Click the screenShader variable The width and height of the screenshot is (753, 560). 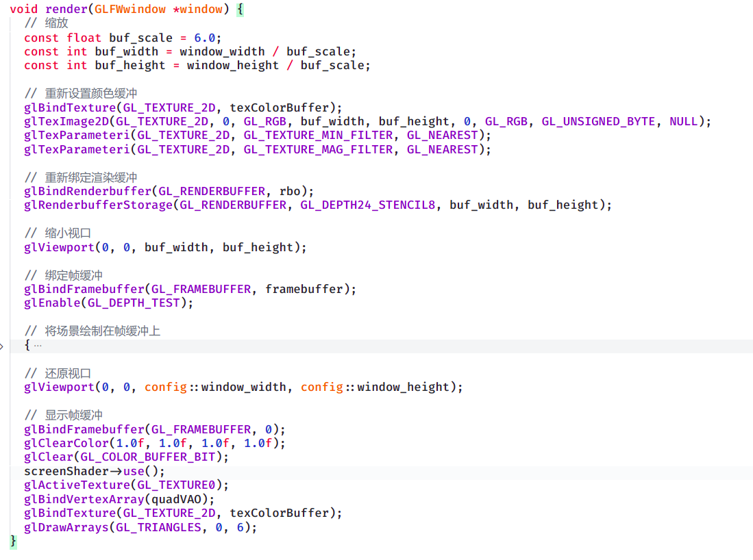point(66,472)
